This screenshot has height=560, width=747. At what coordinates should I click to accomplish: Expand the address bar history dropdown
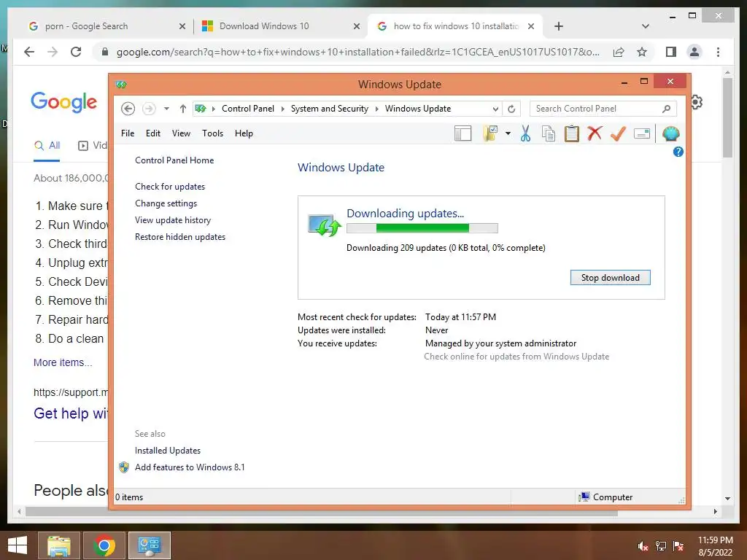(495, 109)
